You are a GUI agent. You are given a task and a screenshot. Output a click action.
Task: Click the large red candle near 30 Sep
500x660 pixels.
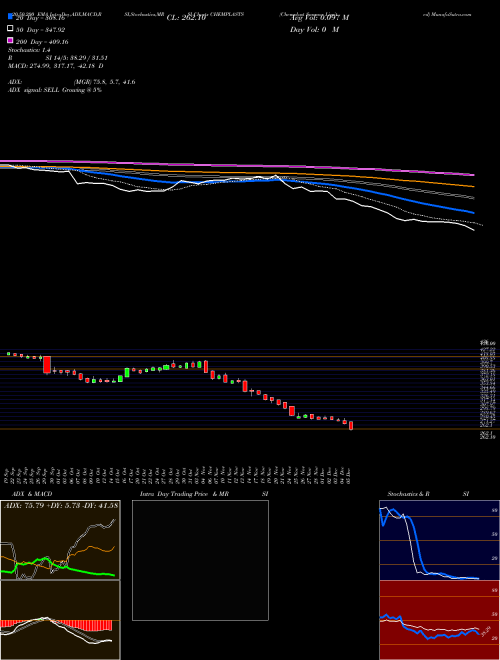pyautogui.click(x=47, y=365)
